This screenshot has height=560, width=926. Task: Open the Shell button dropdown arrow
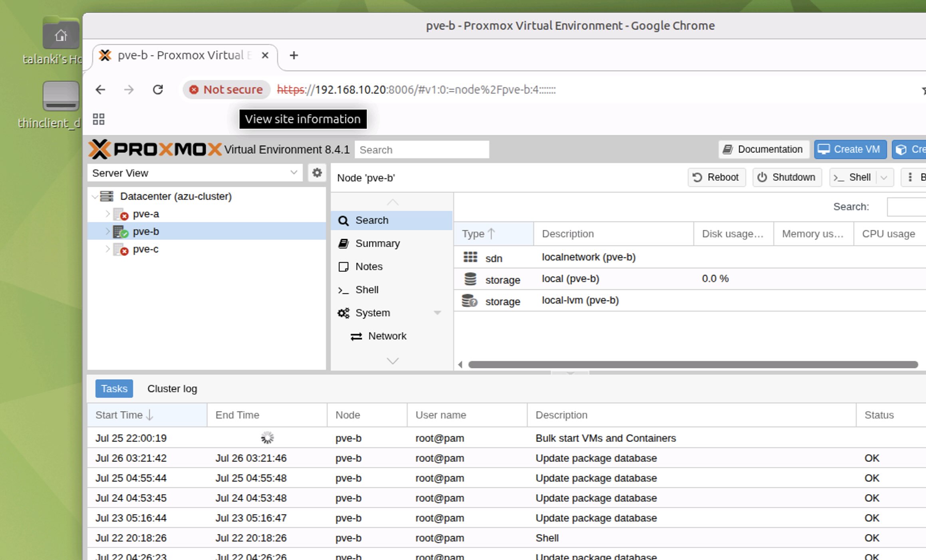tap(884, 177)
